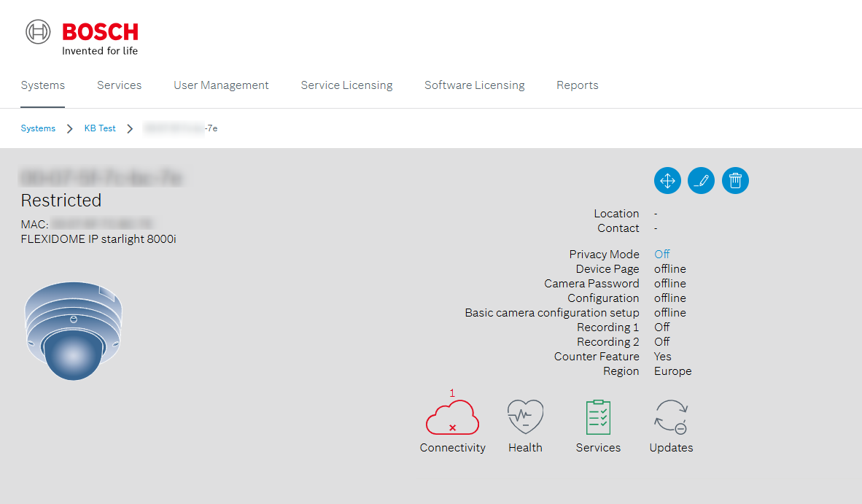Navigate to KB Test breadcrumb

click(100, 128)
